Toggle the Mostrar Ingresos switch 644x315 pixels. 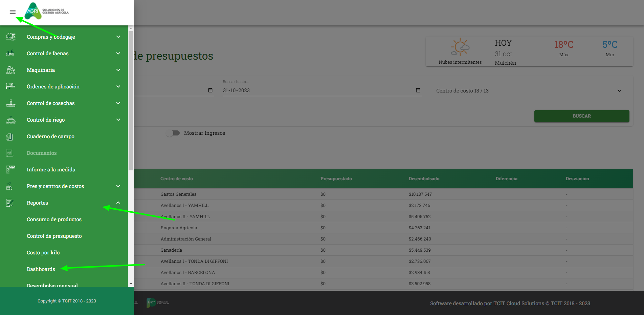[x=173, y=133]
